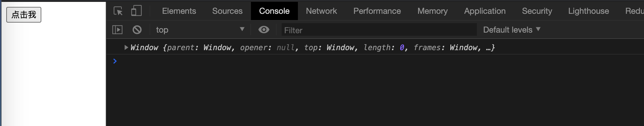The width and height of the screenshot is (644, 126).
Task: Select the Console tab
Action: (274, 11)
